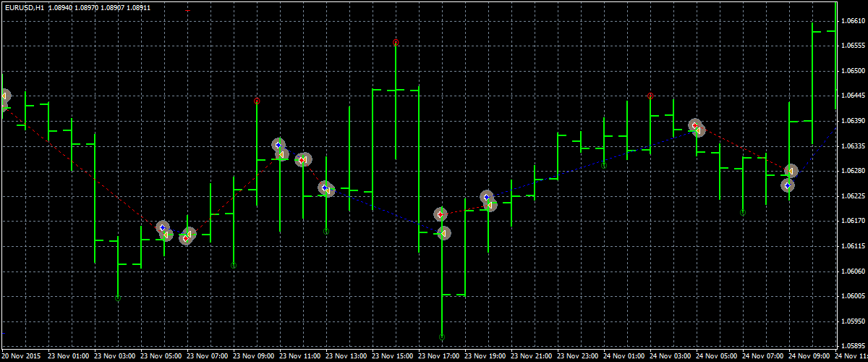Click the 1.06225 price level label
The height and width of the screenshot is (362, 868).
854,195
